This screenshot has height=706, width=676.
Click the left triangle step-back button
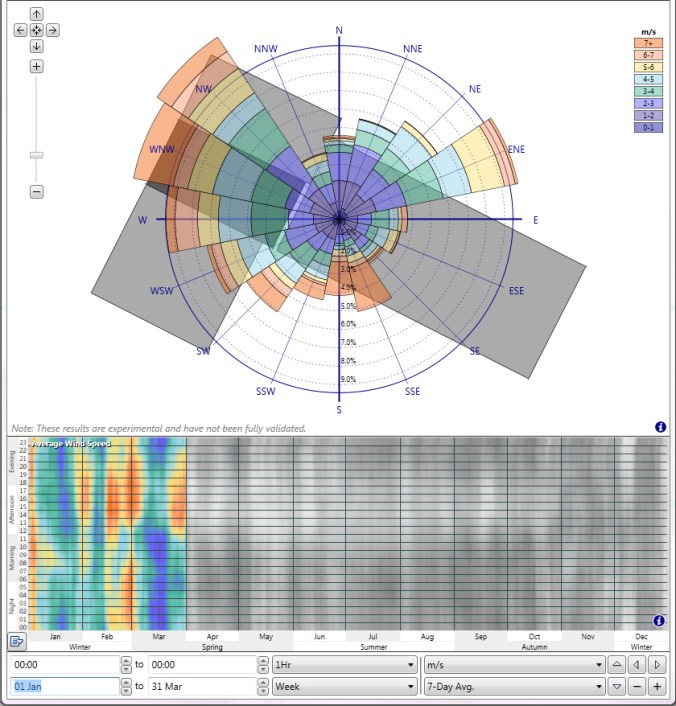click(637, 664)
